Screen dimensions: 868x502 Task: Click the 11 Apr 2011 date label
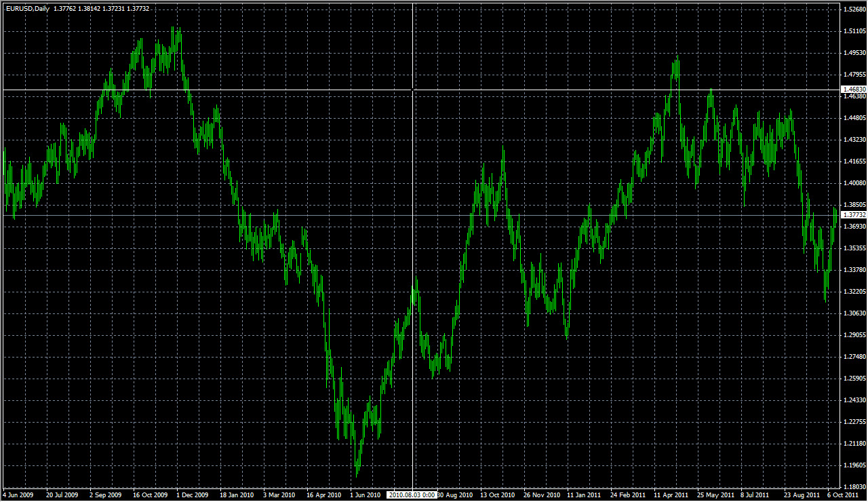[x=671, y=495]
